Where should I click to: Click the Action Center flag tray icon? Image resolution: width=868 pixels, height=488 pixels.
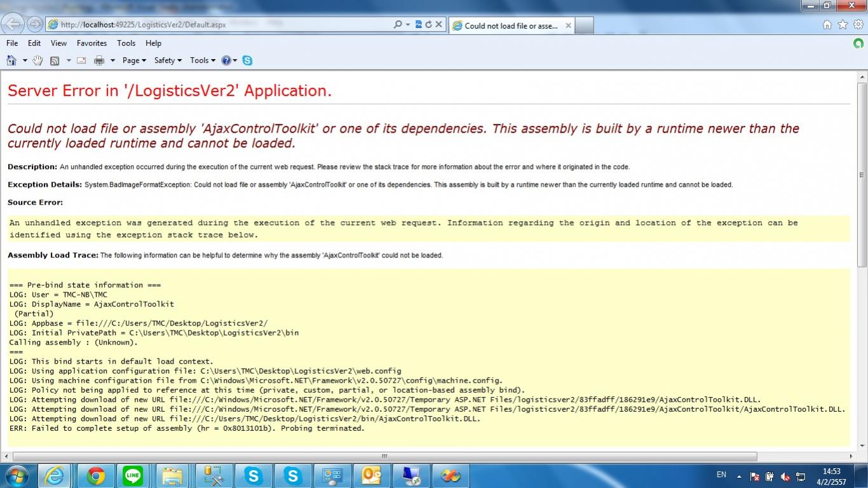pyautogui.click(x=754, y=477)
